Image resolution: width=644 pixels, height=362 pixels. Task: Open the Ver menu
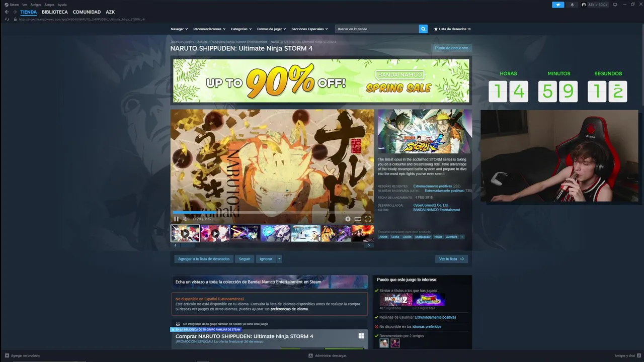pyautogui.click(x=24, y=5)
